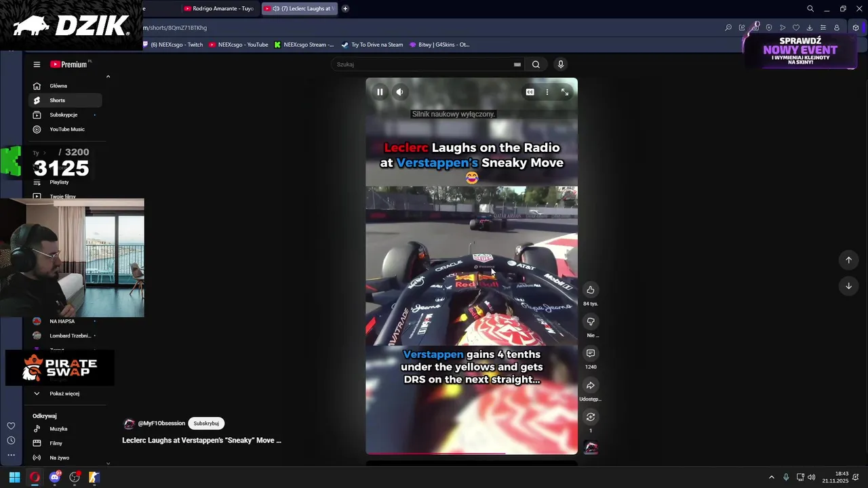This screenshot has height=488, width=868.
Task: Open browser tab search magnifier
Action: pyautogui.click(x=810, y=9)
